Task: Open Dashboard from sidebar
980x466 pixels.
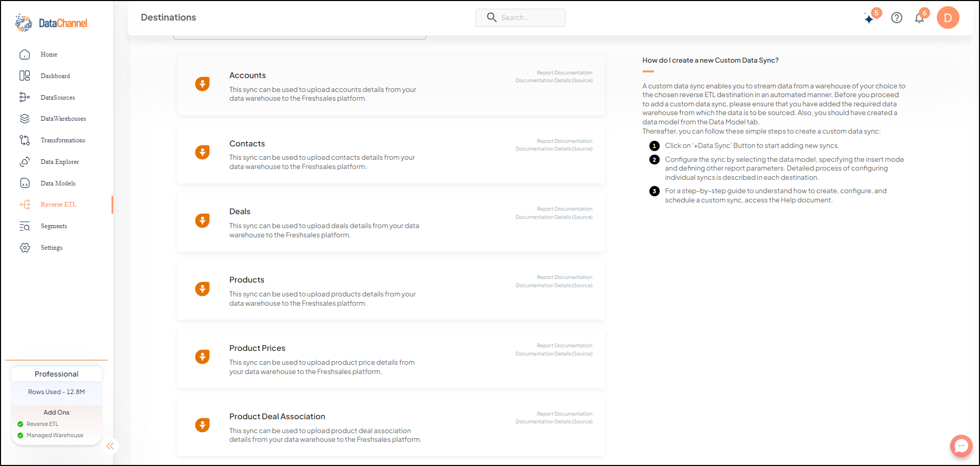Action: 56,76
